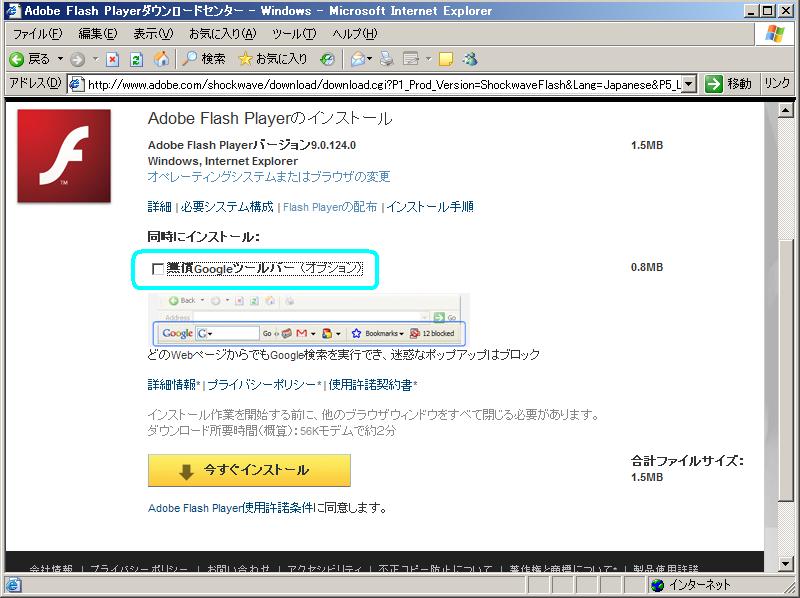Click the Google Toolbar preview image
The height and width of the screenshot is (598, 800).
309,320
